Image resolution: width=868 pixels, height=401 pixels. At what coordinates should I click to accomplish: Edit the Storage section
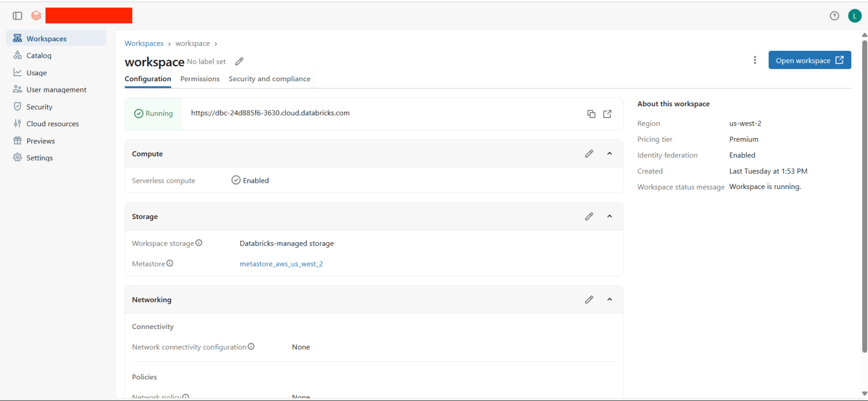pyautogui.click(x=589, y=217)
